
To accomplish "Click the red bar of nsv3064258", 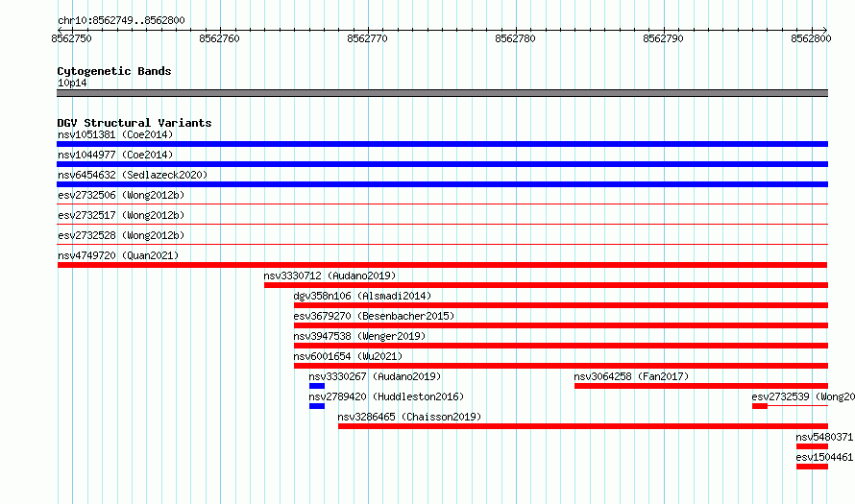I will click(x=701, y=386).
